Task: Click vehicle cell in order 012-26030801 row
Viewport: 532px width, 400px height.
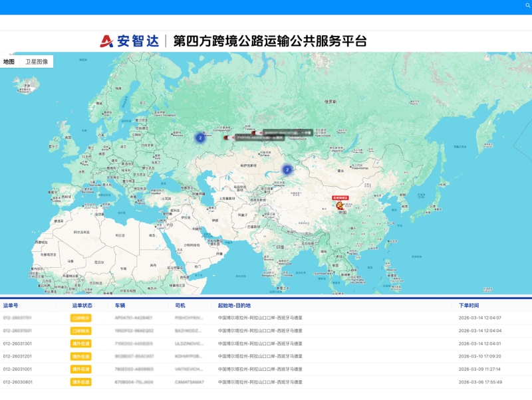Action: 134,382
